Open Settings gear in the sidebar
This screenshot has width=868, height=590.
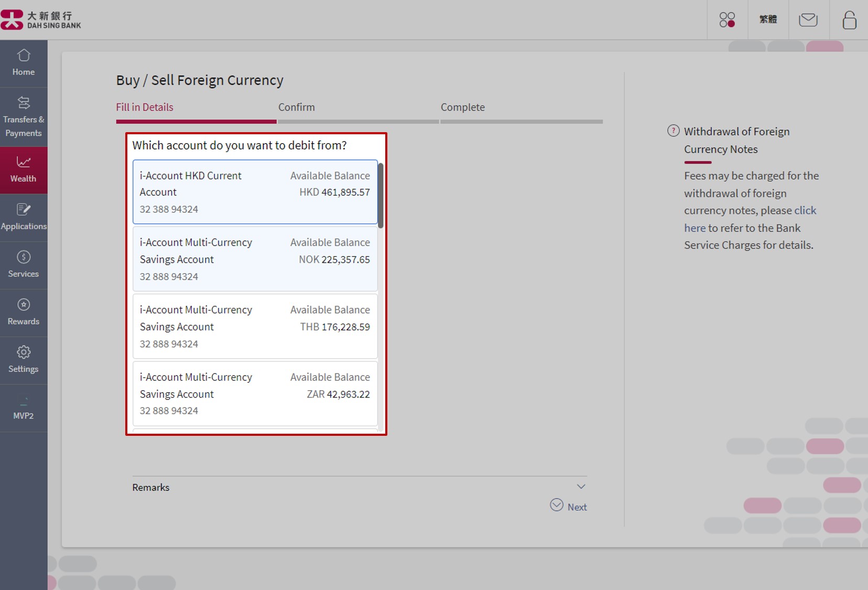click(x=24, y=360)
